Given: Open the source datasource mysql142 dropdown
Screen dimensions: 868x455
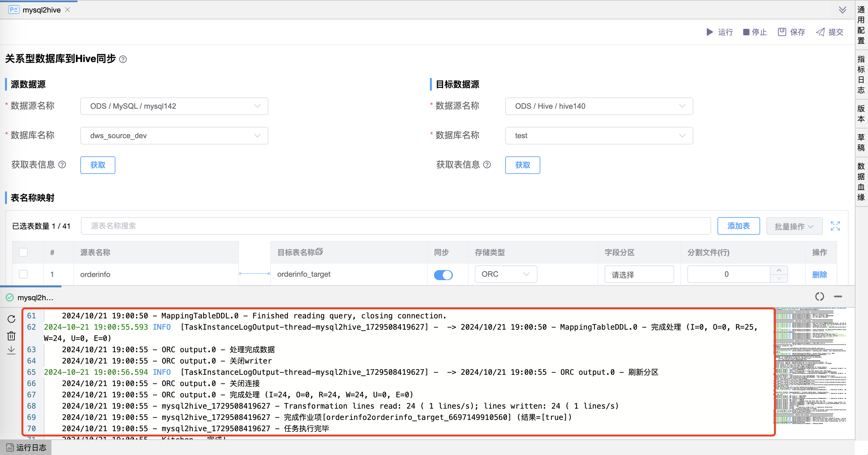Looking at the screenshot, I should 174,106.
